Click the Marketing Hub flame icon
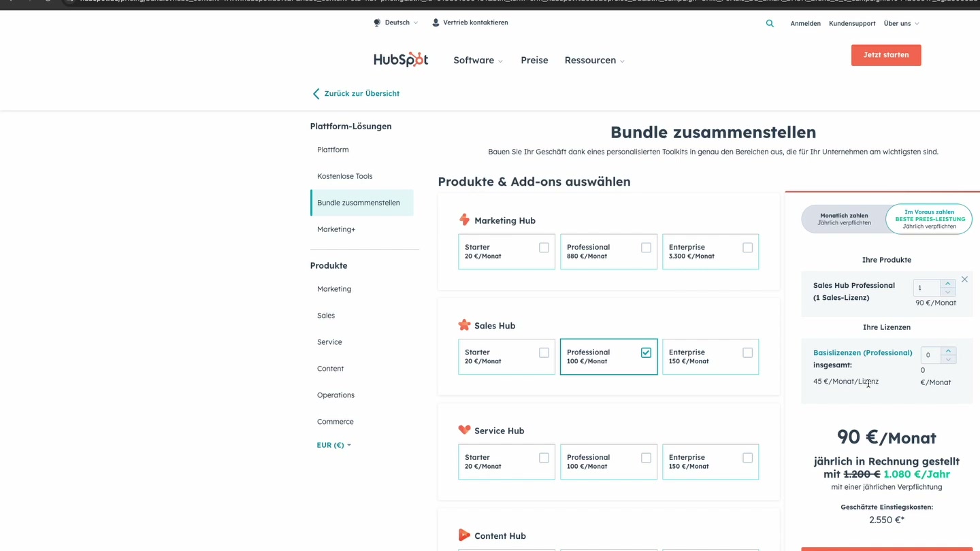The image size is (980, 551). click(x=465, y=219)
